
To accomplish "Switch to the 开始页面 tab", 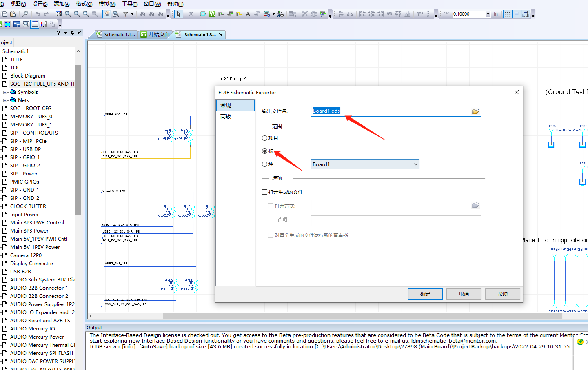I will pos(155,35).
